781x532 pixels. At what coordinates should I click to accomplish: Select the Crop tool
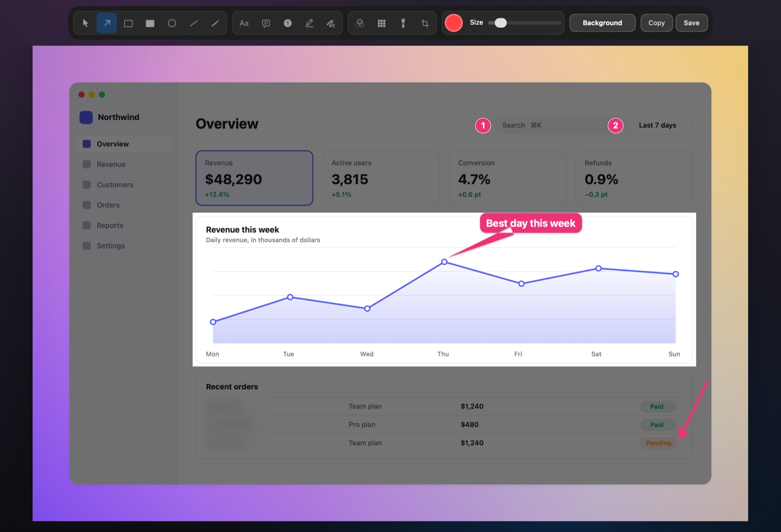(x=425, y=23)
